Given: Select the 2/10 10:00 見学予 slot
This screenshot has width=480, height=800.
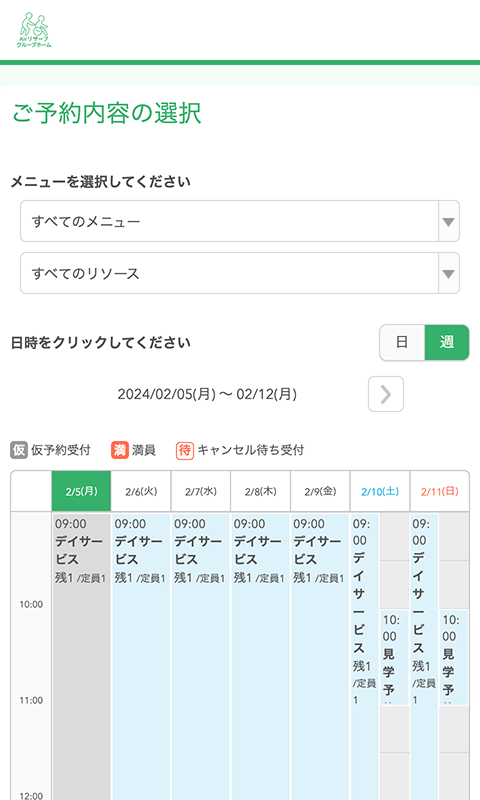Looking at the screenshot, I should pos(394,657).
